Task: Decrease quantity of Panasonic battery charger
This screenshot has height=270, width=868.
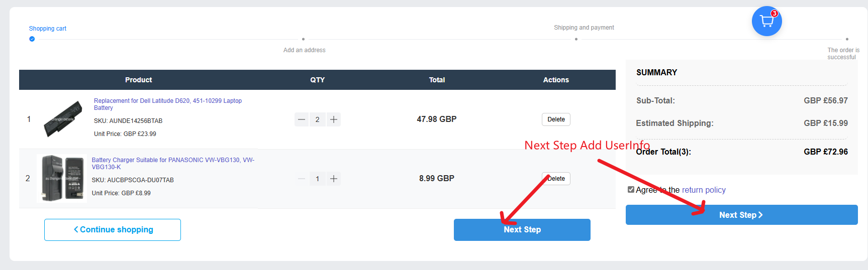Action: coord(302,179)
